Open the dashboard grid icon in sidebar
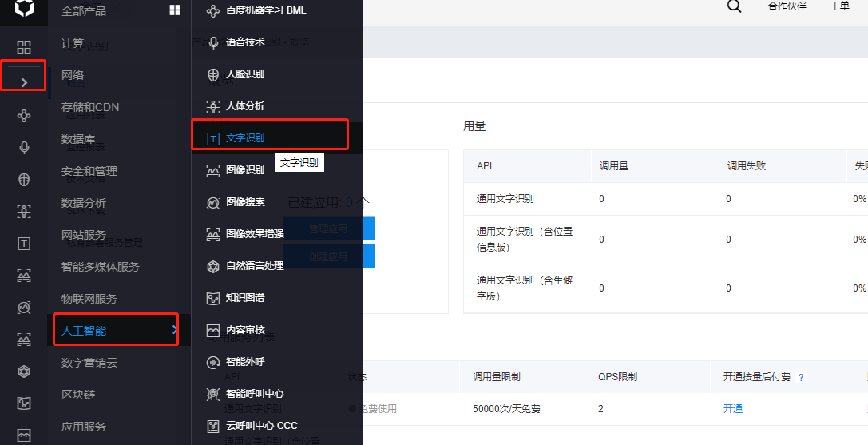Image resolution: width=868 pixels, height=445 pixels. 24,47
